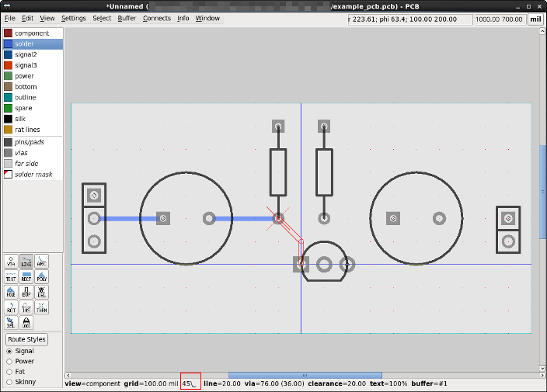
Task: Open the Select menu
Action: [x=102, y=18]
